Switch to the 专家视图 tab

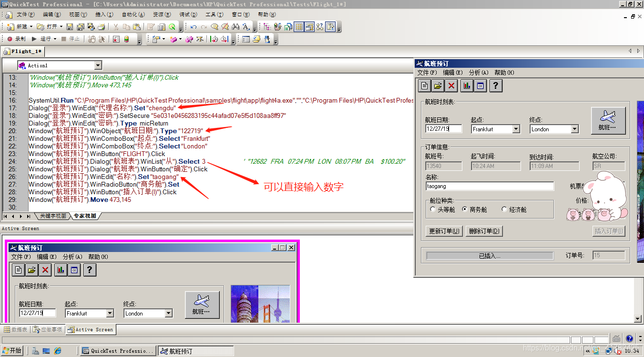[84, 216]
